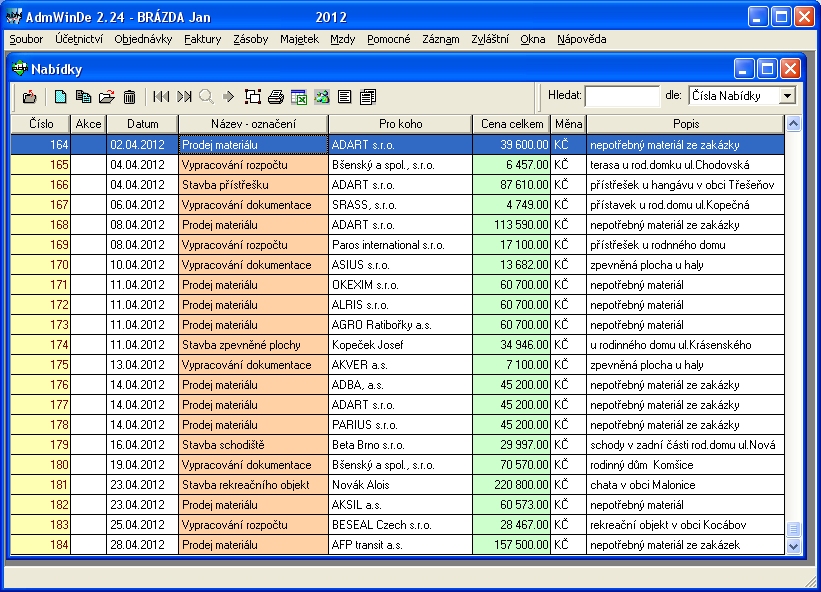Image resolution: width=821 pixels, height=592 pixels.
Task: Click the Cena celkem column header
Action: (512, 124)
